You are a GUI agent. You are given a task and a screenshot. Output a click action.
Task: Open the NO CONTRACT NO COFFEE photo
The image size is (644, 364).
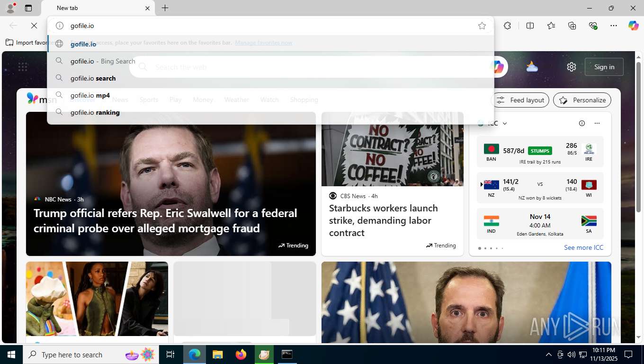[x=393, y=149]
